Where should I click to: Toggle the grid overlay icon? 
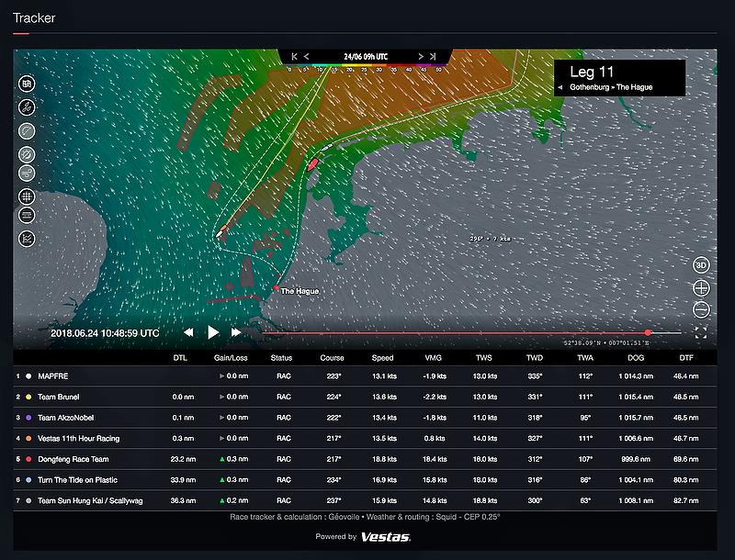click(x=27, y=196)
